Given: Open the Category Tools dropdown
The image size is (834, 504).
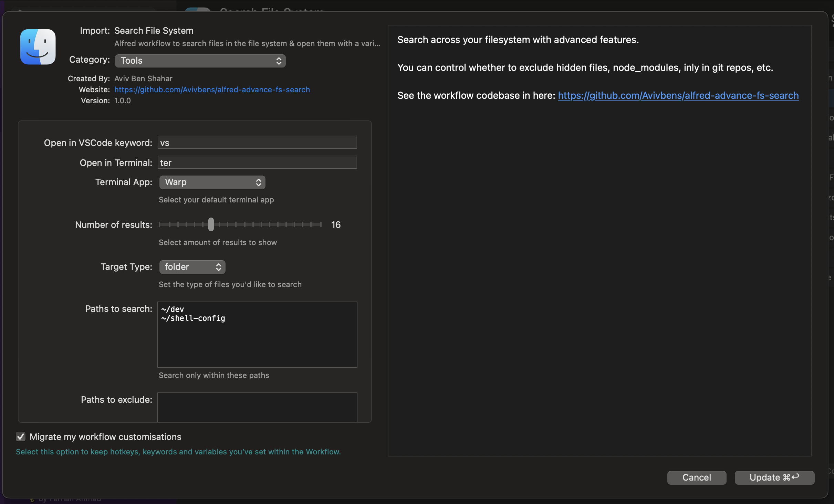Looking at the screenshot, I should pos(200,61).
